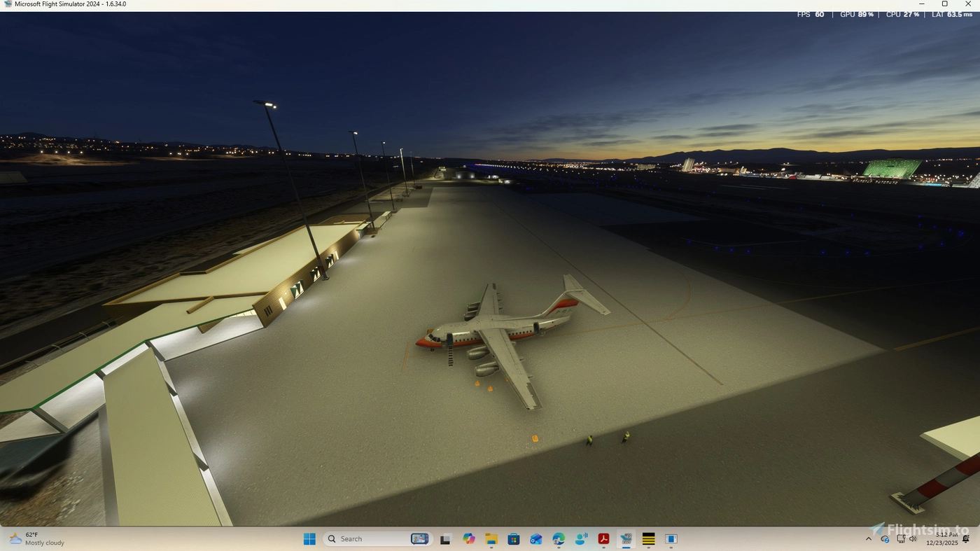Screen dimensions: 980x551
Task: Click inside the taskbar Search field
Action: [364, 538]
